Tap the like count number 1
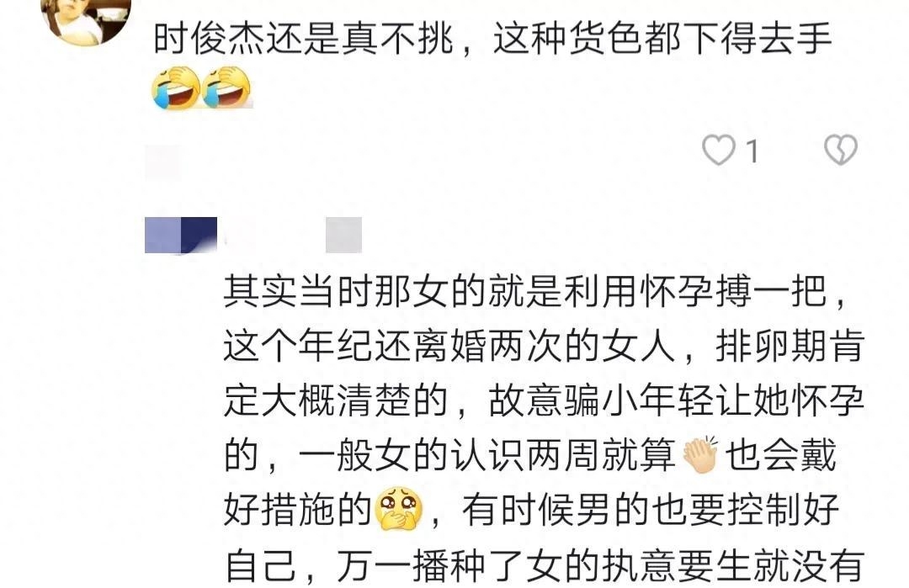The image size is (909, 588). pyautogui.click(x=752, y=152)
